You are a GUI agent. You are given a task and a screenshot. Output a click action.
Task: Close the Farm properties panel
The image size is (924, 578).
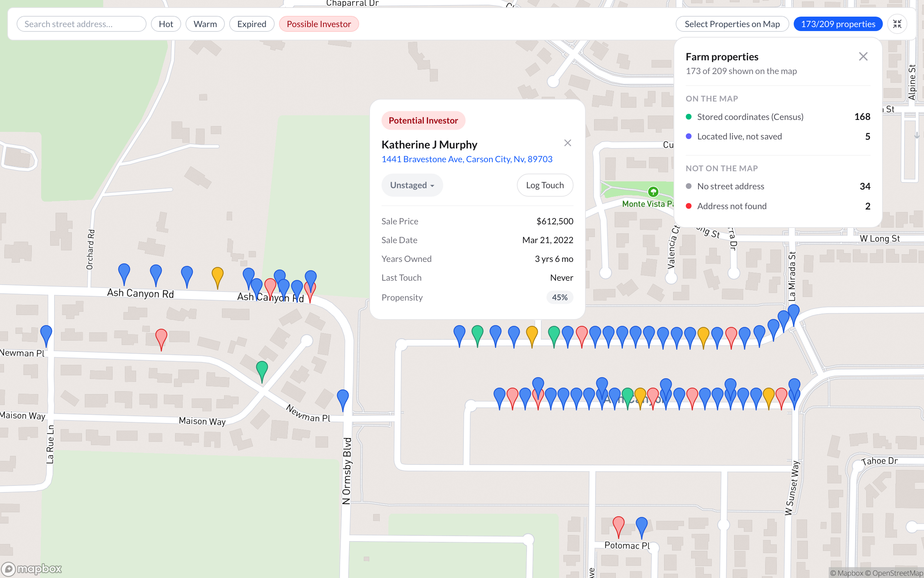pos(863,57)
